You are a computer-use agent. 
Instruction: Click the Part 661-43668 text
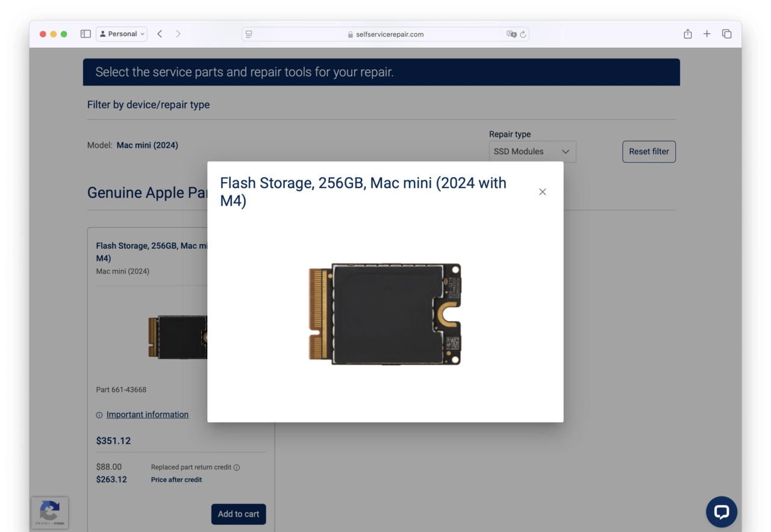tap(121, 390)
